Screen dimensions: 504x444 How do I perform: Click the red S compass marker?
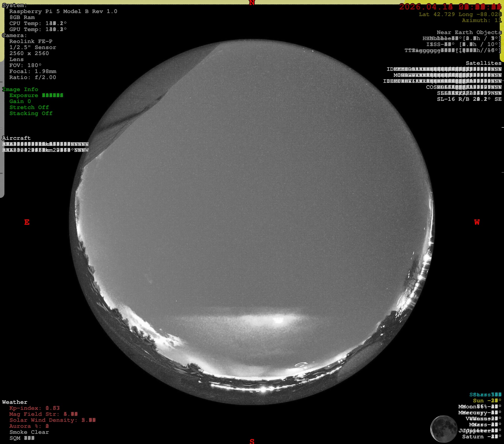(252, 441)
